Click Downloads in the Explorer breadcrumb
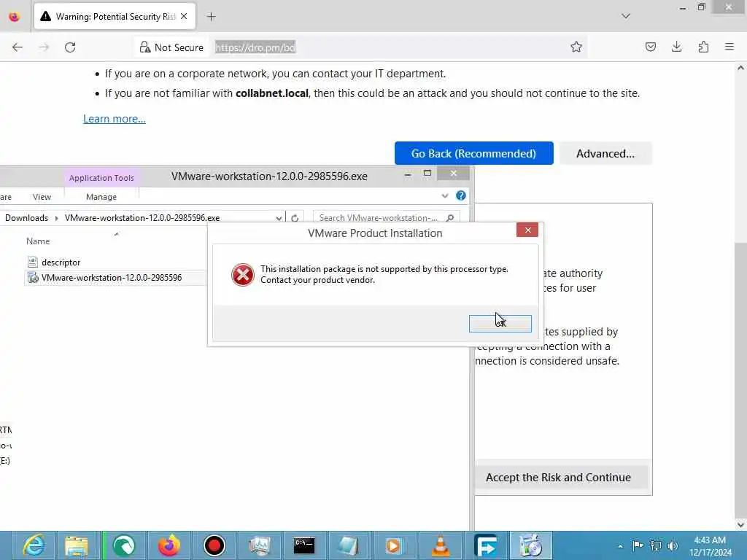 pyautogui.click(x=27, y=217)
